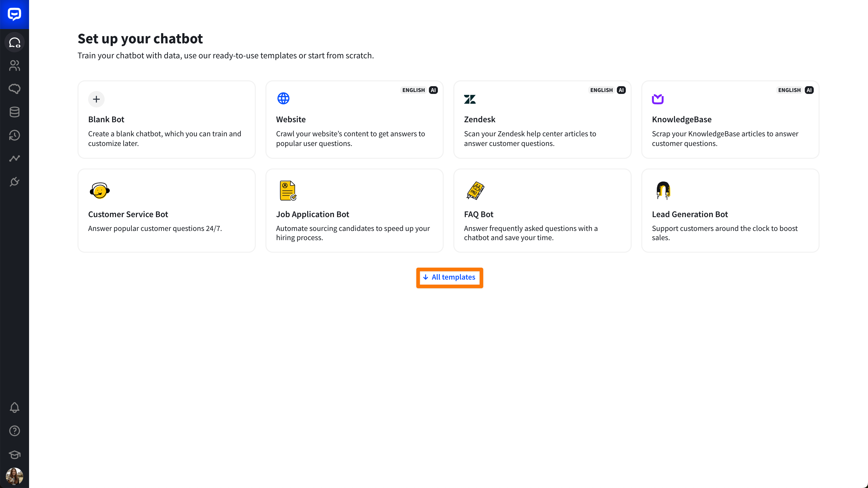Open the help question mark icon

pyautogui.click(x=15, y=431)
